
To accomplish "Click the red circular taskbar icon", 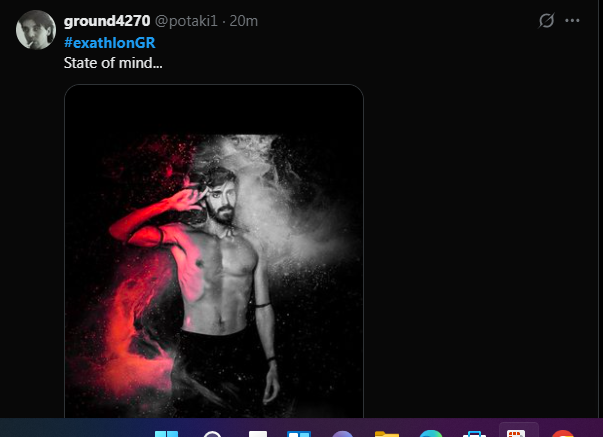I will pos(563,433).
